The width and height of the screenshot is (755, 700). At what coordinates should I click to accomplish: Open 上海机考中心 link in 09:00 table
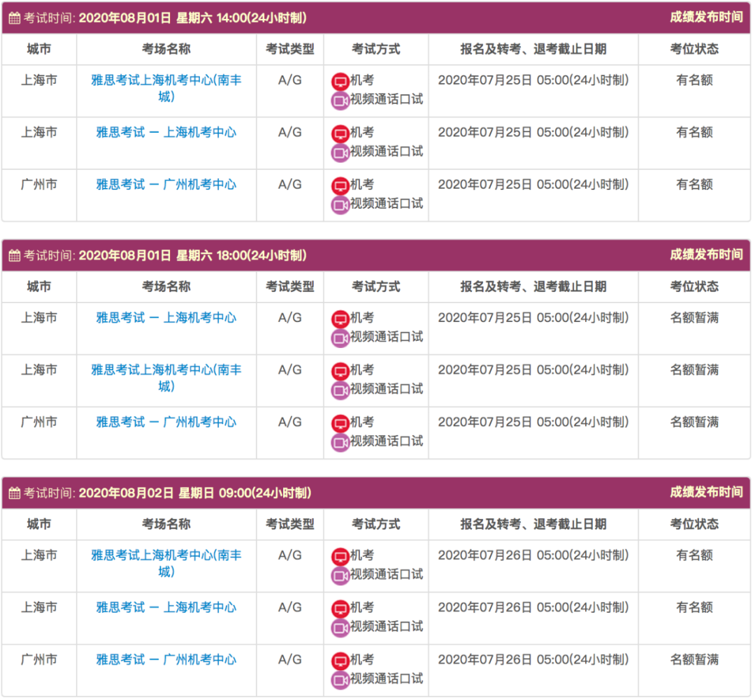166,608
